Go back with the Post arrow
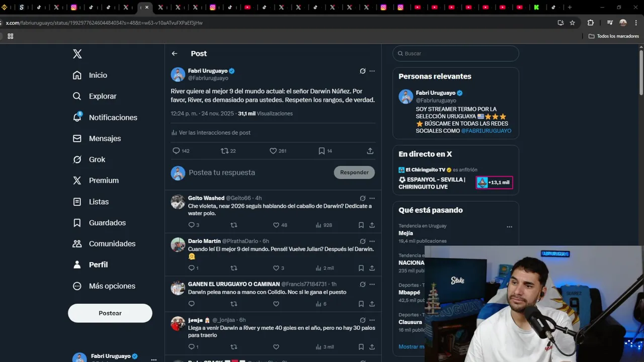The height and width of the screenshot is (362, 644). (174, 53)
